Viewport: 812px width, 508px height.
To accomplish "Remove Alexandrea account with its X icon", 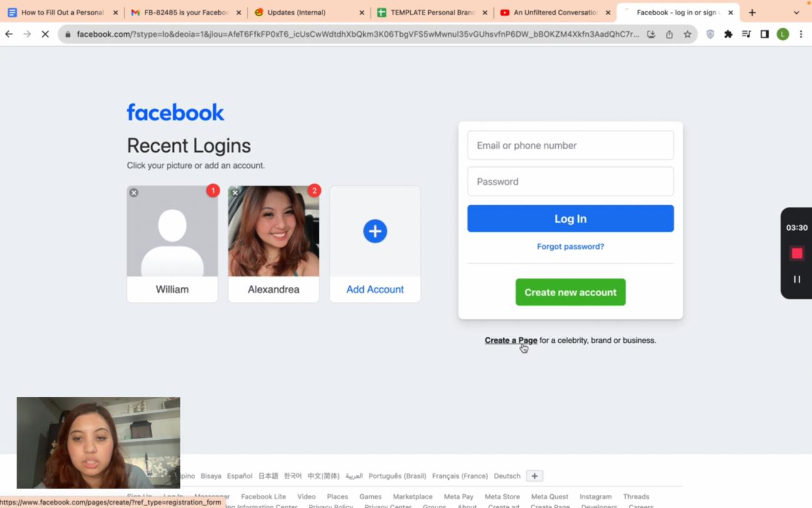I will tap(235, 193).
